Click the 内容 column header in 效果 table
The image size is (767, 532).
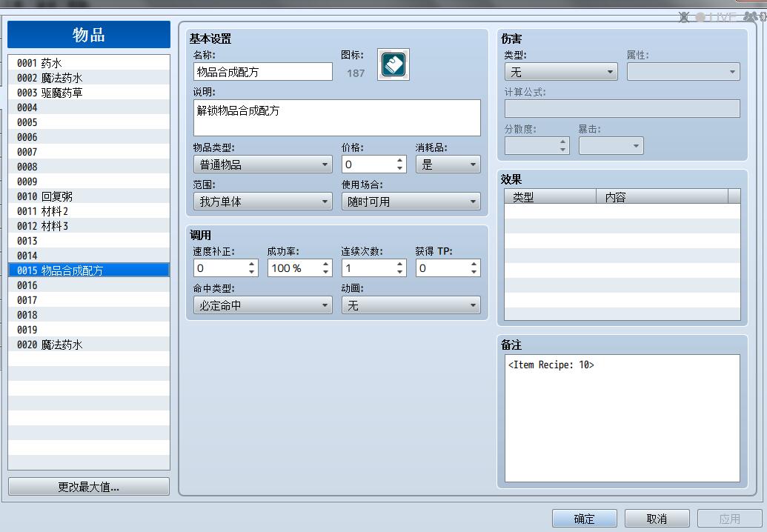pyautogui.click(x=663, y=196)
